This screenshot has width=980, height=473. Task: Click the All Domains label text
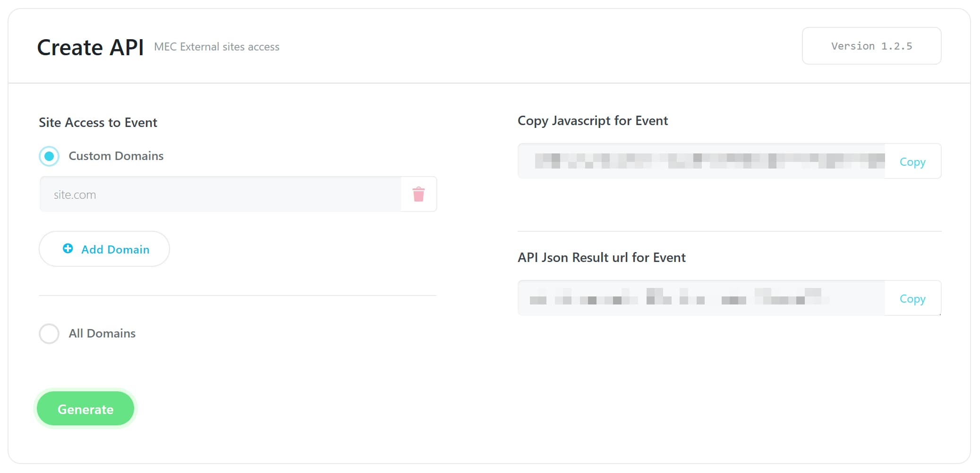[x=102, y=334]
